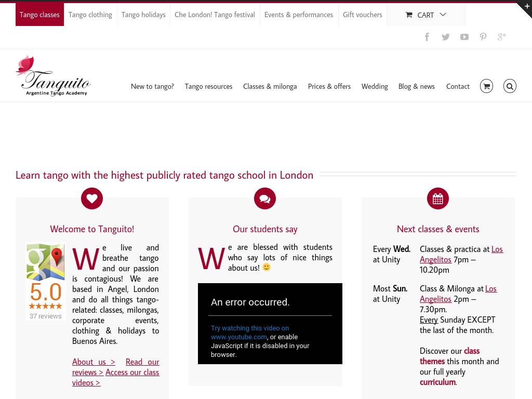The width and height of the screenshot is (532, 399).
Task: Open the Prices & offers menu
Action: point(329,86)
